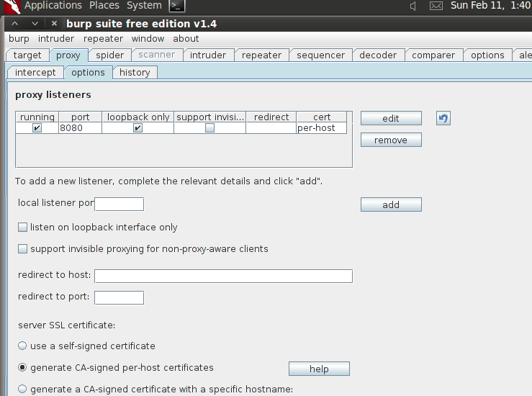
Task: Enable support invisible proxying for non-proxy-aware clients
Action: (x=23, y=249)
